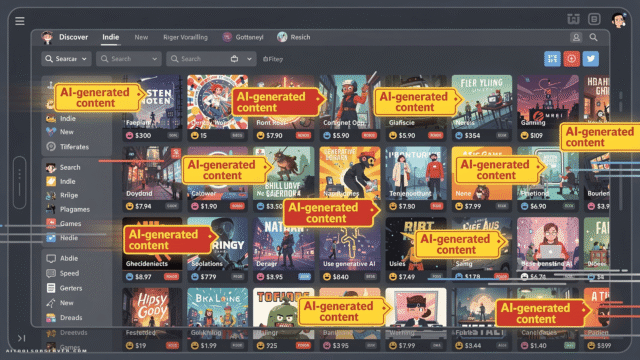The height and width of the screenshot is (360, 640).
Task: Open Dreads in the sidebar
Action: [x=64, y=318]
